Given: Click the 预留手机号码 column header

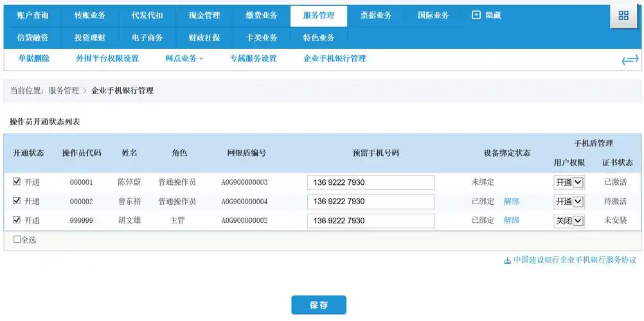Looking at the screenshot, I should tap(376, 153).
